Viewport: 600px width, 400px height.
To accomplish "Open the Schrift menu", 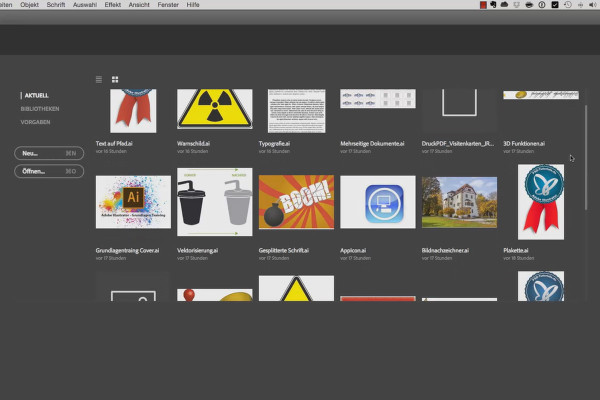I will [56, 5].
